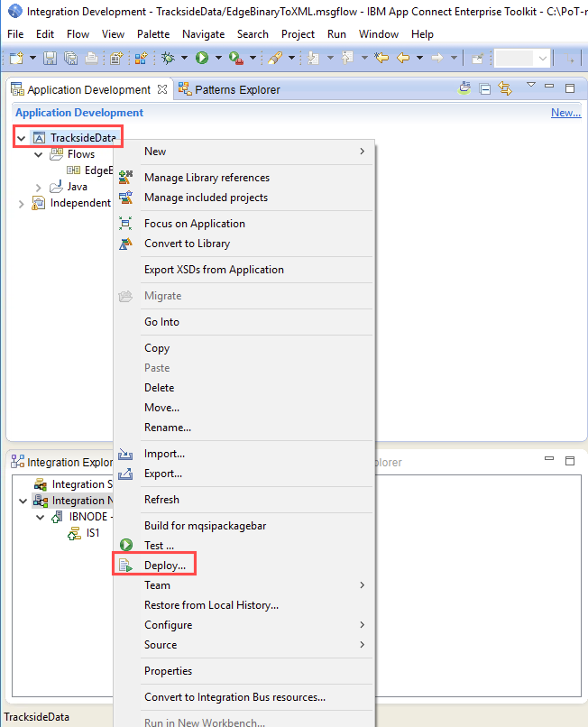
Task: Choose Manage Library references
Action: pyautogui.click(x=243, y=178)
